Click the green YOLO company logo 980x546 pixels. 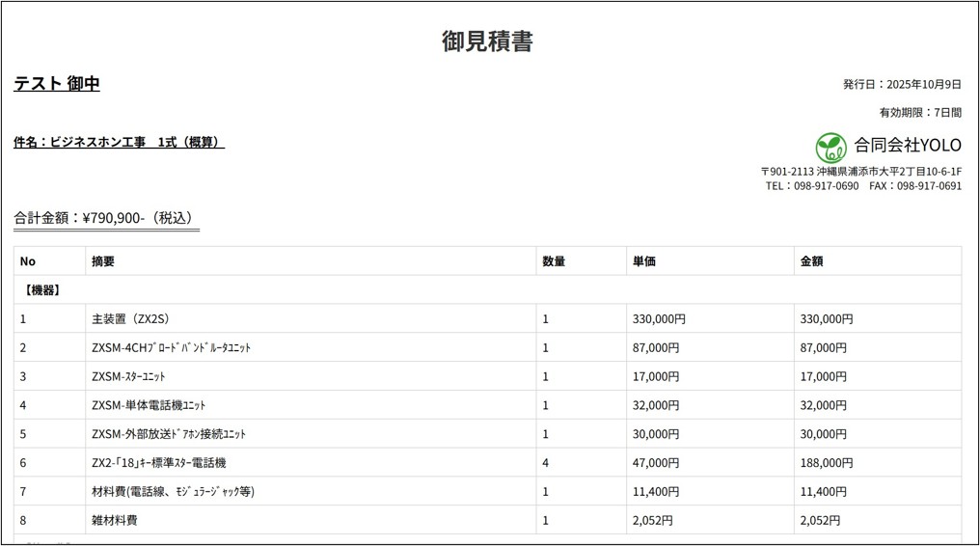pos(830,147)
